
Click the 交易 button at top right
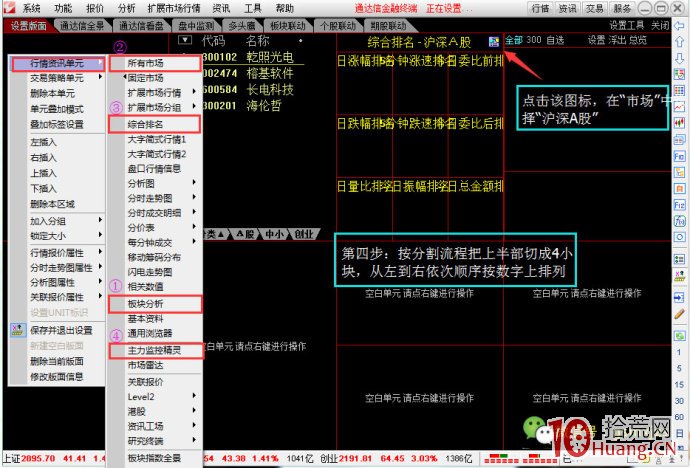point(595,8)
